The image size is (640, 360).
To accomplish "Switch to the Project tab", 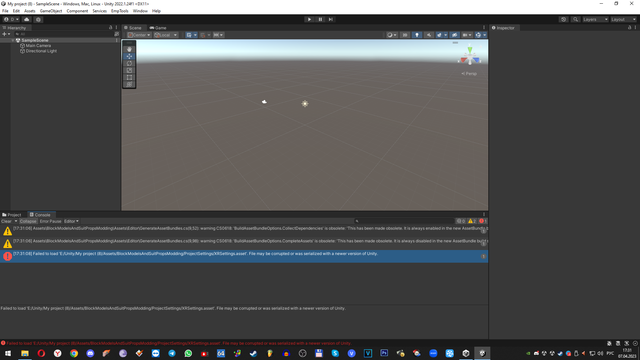I will (x=12, y=215).
